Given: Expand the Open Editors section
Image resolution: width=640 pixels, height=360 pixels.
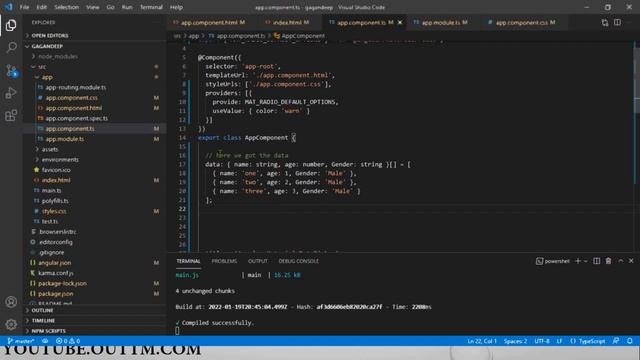Looking at the screenshot, I should pyautogui.click(x=49, y=36).
